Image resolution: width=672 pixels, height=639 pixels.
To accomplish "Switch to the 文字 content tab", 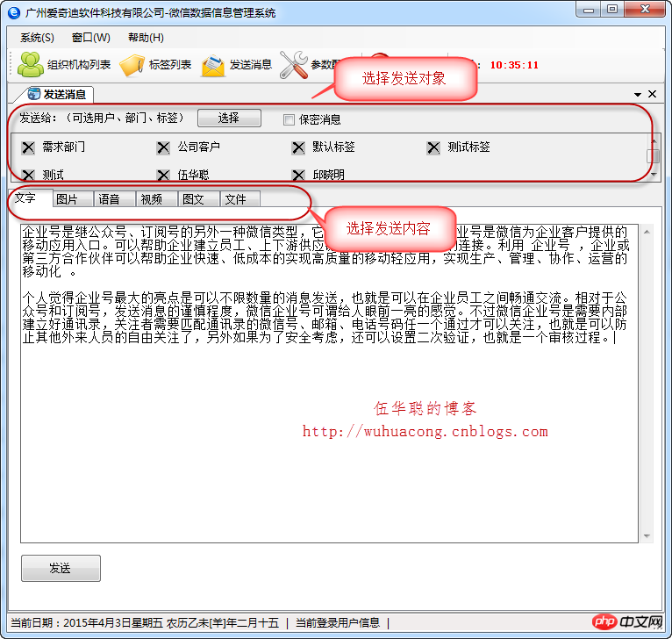I will tap(30, 198).
